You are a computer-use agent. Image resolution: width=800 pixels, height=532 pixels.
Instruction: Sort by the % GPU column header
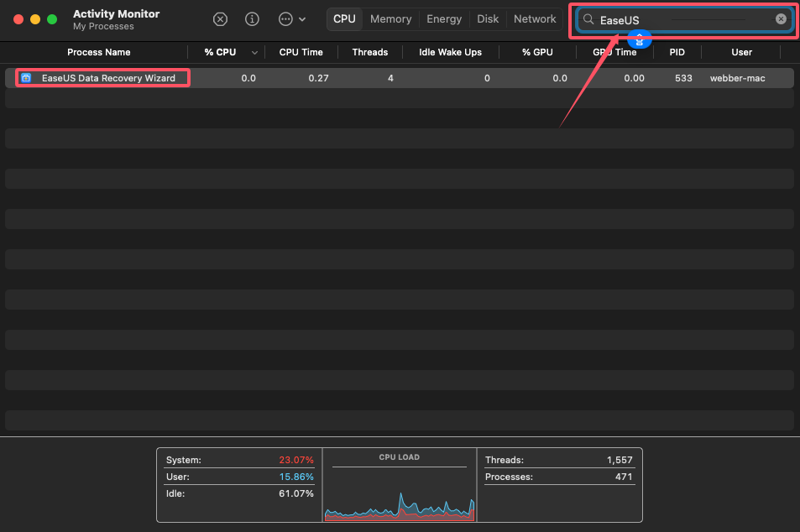click(537, 52)
